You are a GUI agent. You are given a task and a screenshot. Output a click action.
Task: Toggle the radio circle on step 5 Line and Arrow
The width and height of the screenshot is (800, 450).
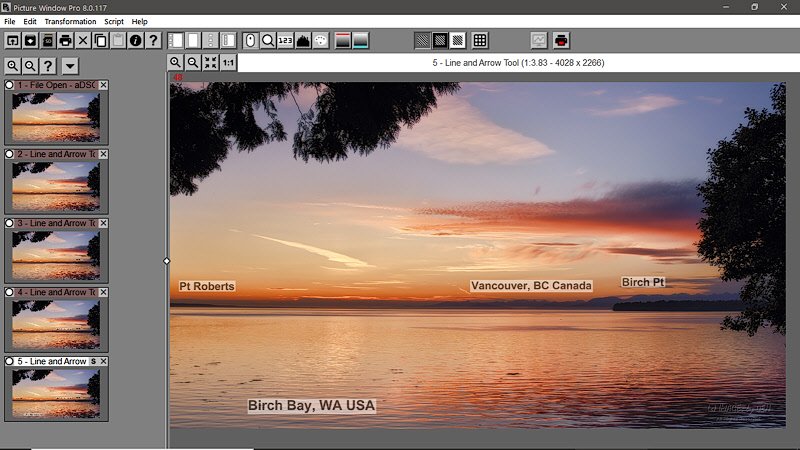10,361
